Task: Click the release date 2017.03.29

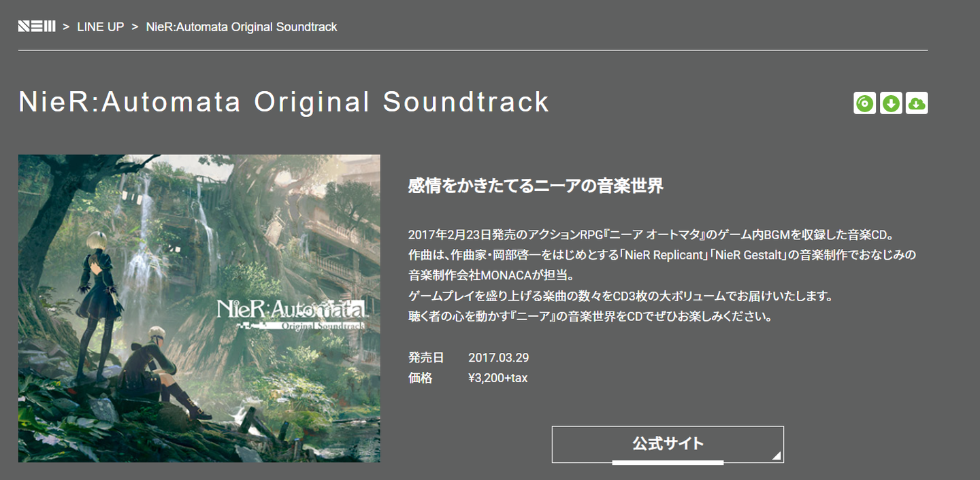Action: click(499, 358)
